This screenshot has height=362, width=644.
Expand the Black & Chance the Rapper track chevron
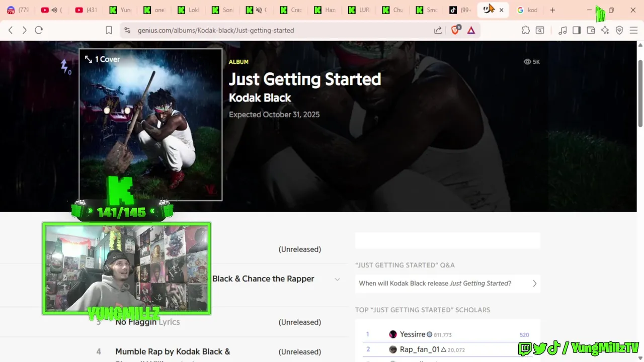click(337, 279)
